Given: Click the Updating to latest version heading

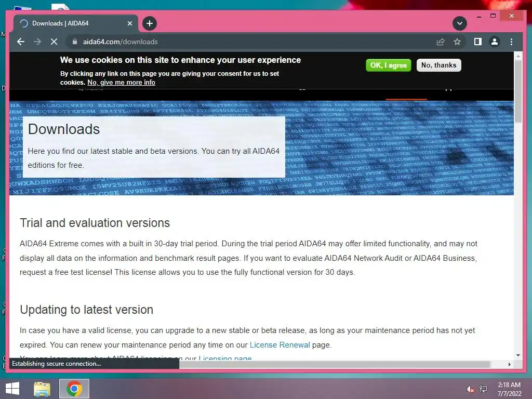Looking at the screenshot, I should tap(87, 310).
